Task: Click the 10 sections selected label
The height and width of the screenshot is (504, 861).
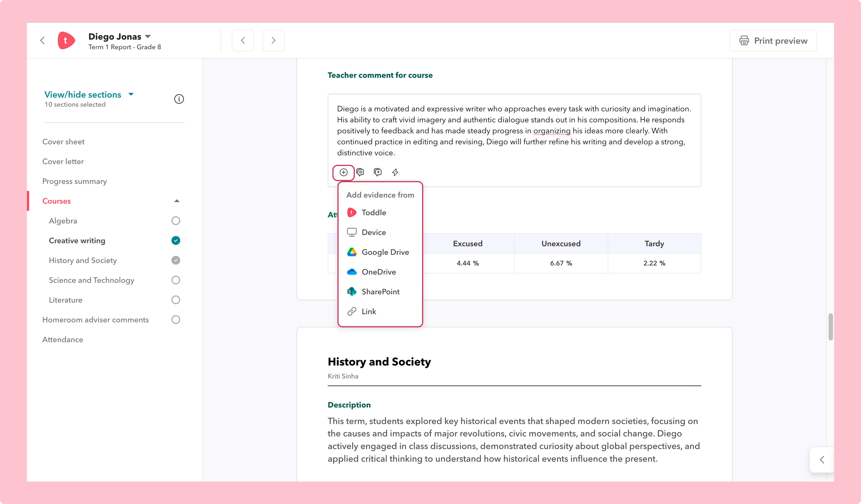Action: click(x=75, y=105)
